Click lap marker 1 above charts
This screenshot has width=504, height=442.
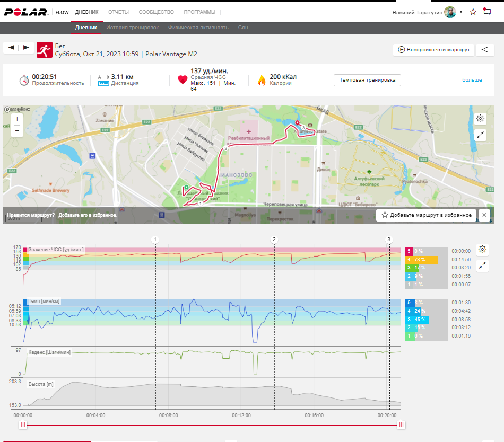pos(155,240)
